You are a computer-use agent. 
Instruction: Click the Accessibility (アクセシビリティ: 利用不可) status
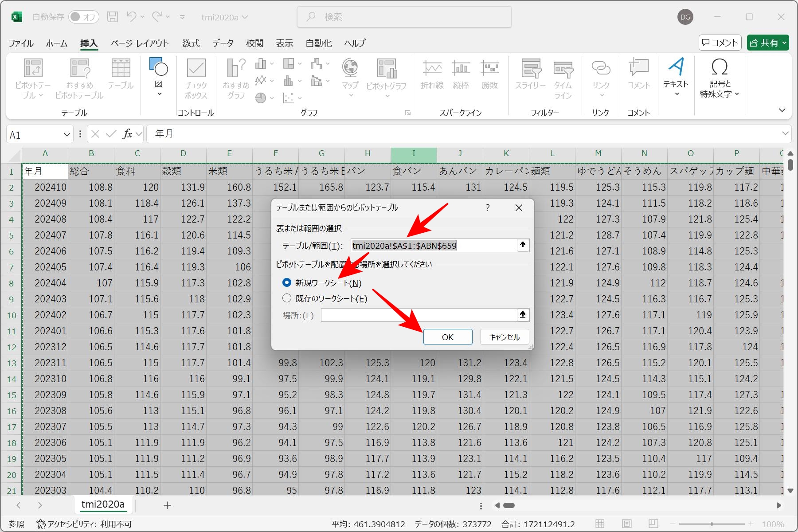coord(84,524)
